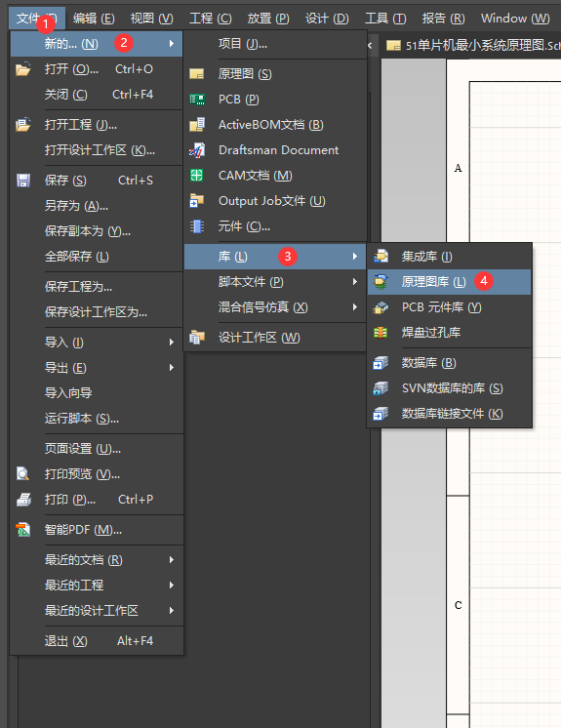Select 项目 (J)... in the new submenu
Screen dimensions: 561x728
coord(276,44)
